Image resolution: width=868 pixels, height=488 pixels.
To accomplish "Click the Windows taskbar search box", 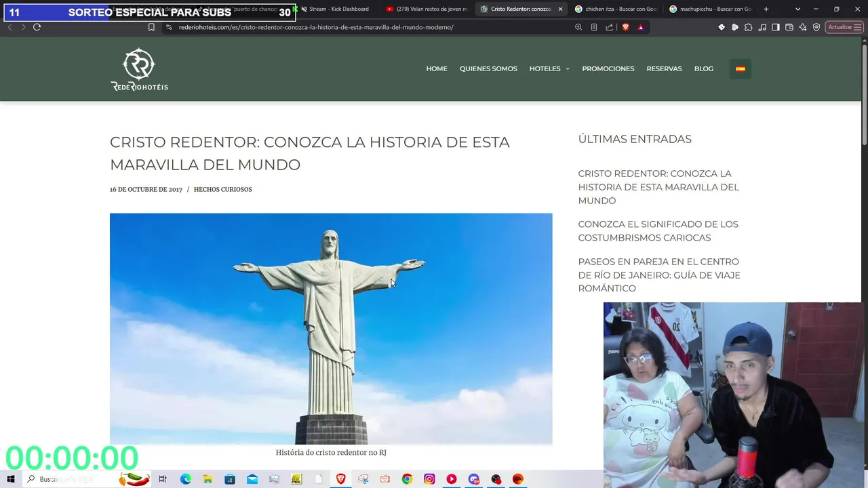I will click(88, 479).
